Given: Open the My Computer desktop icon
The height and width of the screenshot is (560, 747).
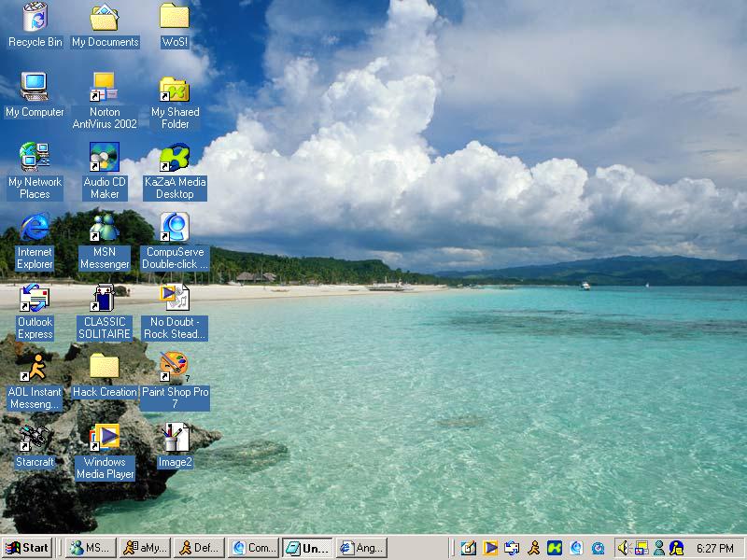Looking at the screenshot, I should (35, 88).
